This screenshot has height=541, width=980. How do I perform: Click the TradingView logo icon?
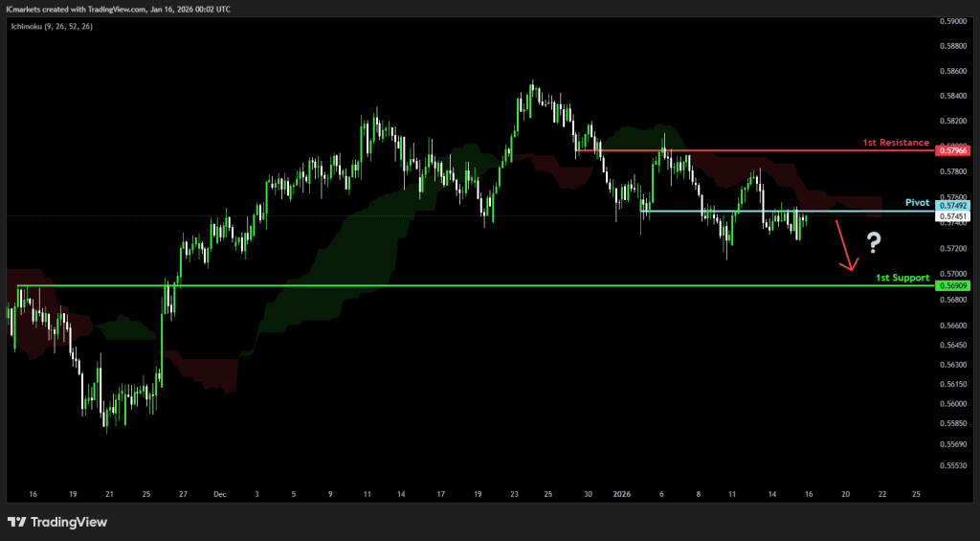[x=16, y=522]
